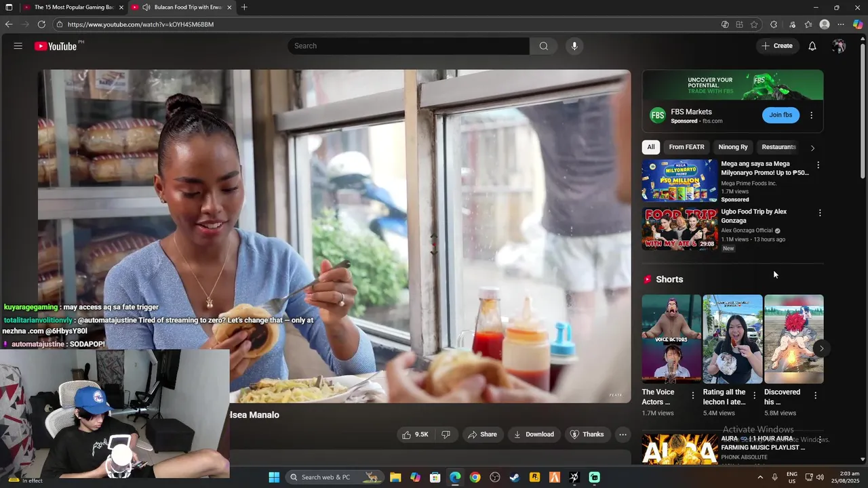Open the split screen toolbar icon
868x488 pixels.
click(739, 24)
